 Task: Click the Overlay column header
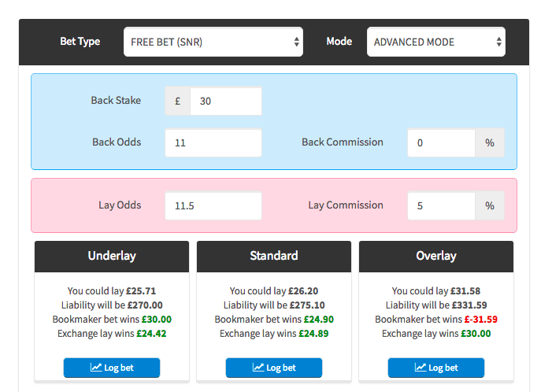coord(436,256)
